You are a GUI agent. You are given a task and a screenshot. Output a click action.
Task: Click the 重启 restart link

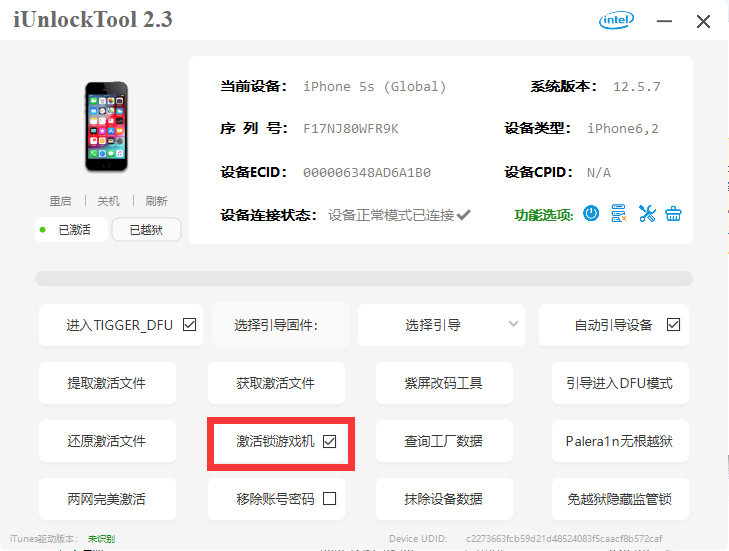pos(60,201)
